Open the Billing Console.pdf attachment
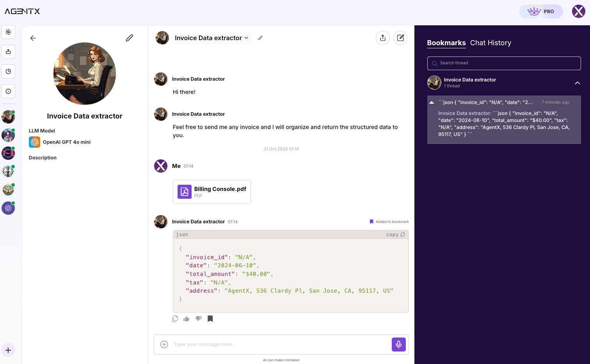Viewport: 590px width, 364px height. coord(212,192)
